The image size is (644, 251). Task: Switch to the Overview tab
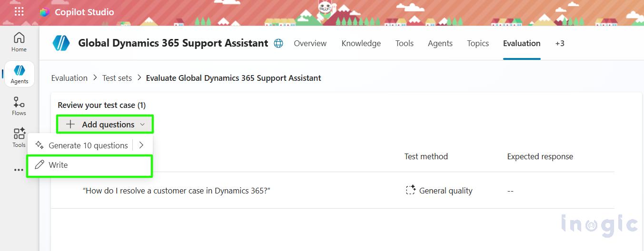[x=310, y=43]
